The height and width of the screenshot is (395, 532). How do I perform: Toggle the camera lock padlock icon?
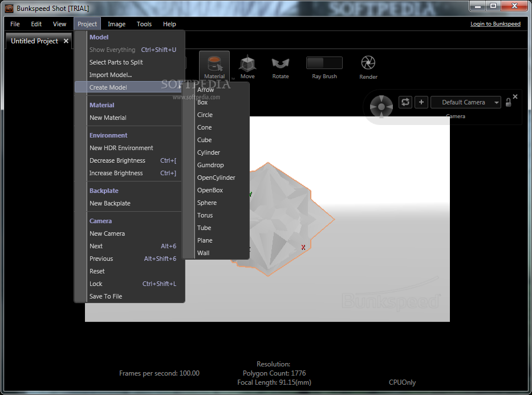click(508, 102)
